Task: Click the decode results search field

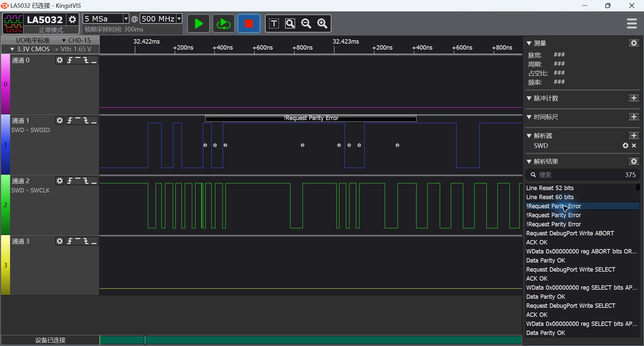Action: tap(583, 175)
